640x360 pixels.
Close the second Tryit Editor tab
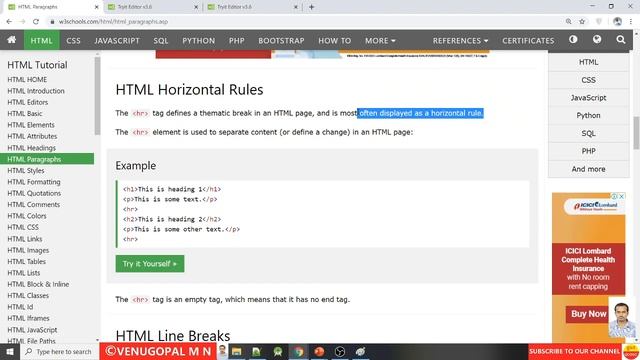(x=296, y=7)
